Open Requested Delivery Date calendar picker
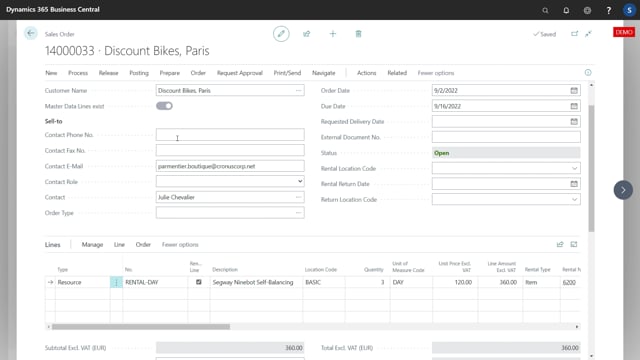Image resolution: width=640 pixels, height=360 pixels. click(x=574, y=122)
